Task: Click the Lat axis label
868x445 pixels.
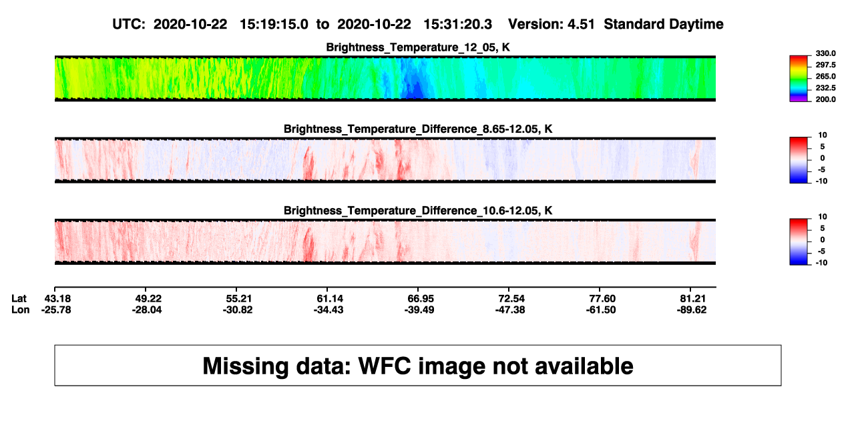Action: click(x=19, y=298)
